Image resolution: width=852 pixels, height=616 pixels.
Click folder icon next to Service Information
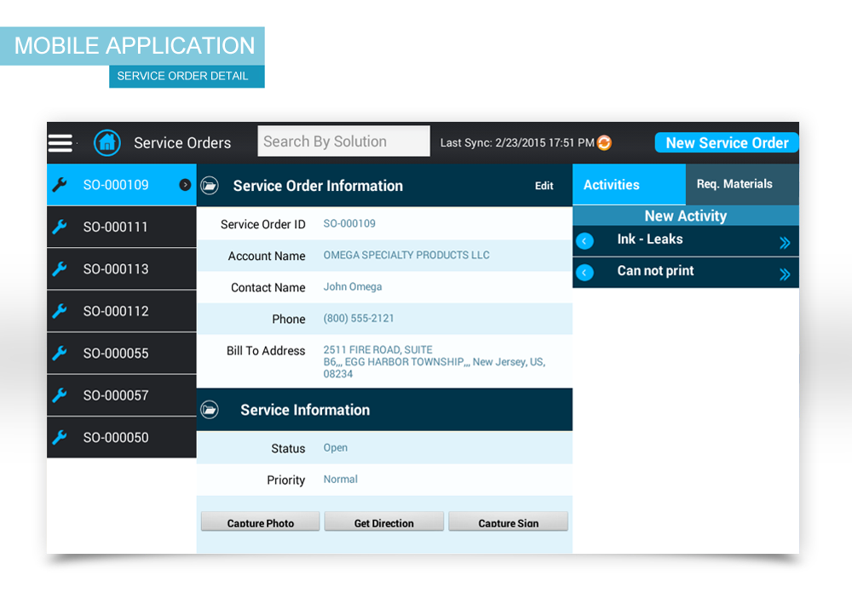pos(210,410)
